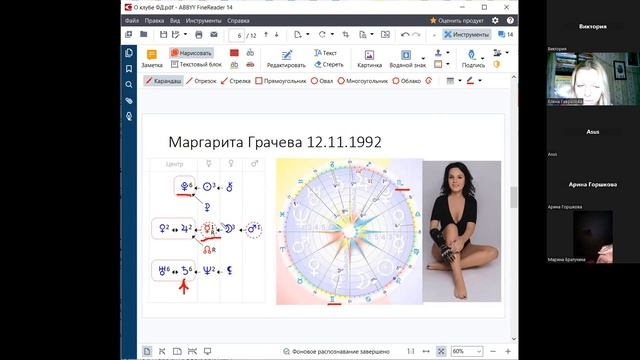This screenshot has width=640, height=360.
Task: Open the Bookmarks panel in left sidebar
Action: pos(129,69)
